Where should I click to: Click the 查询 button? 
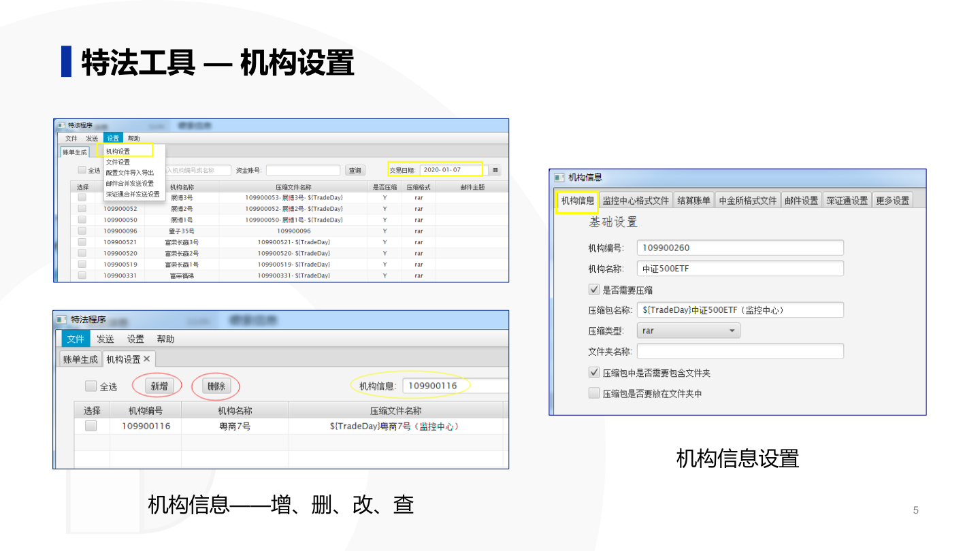355,170
